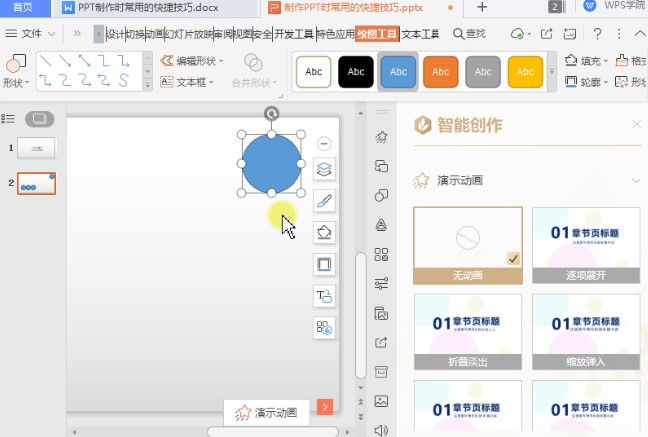This screenshot has height=437, width=648.
Task: Switch to outline list view toggle
Action: click(x=8, y=119)
